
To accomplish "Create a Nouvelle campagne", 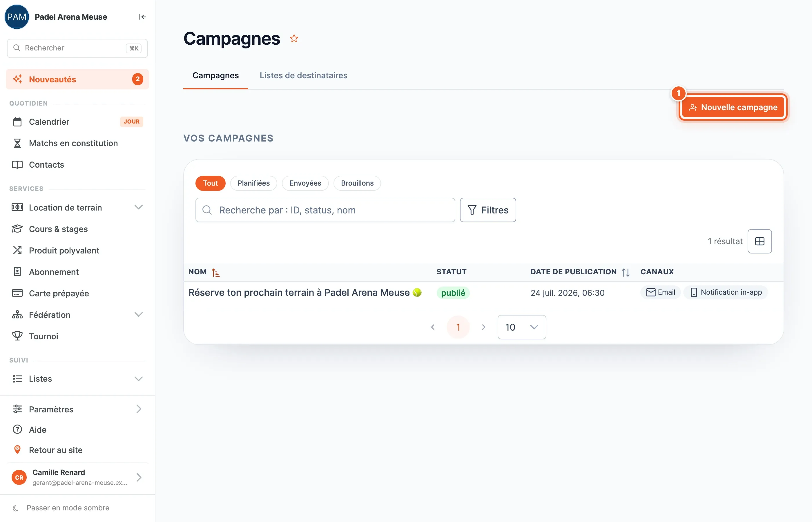I will pos(733,108).
